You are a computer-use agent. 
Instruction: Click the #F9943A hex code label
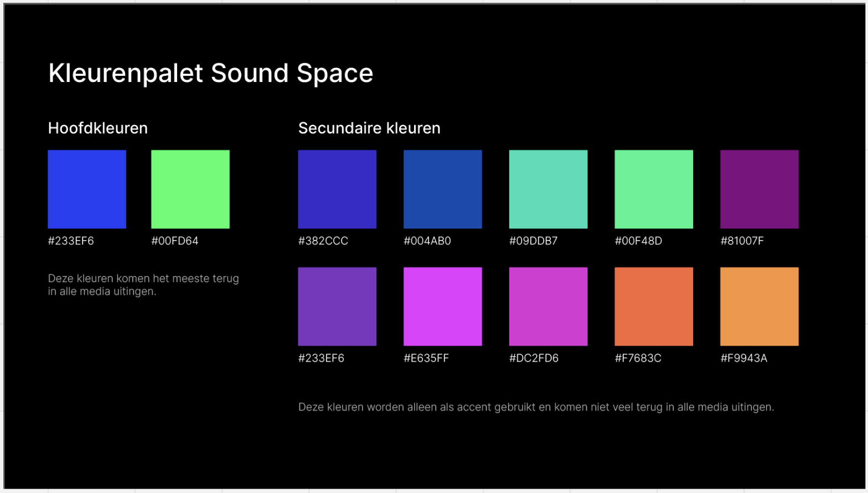[x=743, y=358]
